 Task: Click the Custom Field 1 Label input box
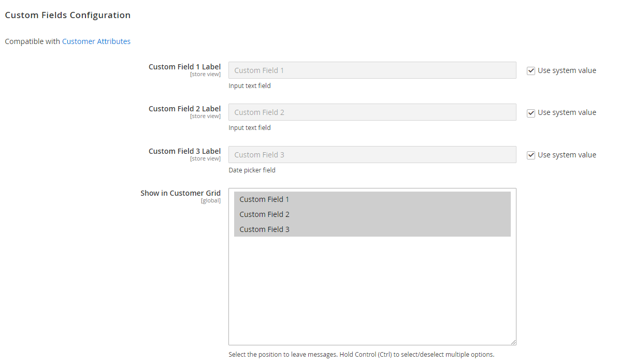coord(372,70)
